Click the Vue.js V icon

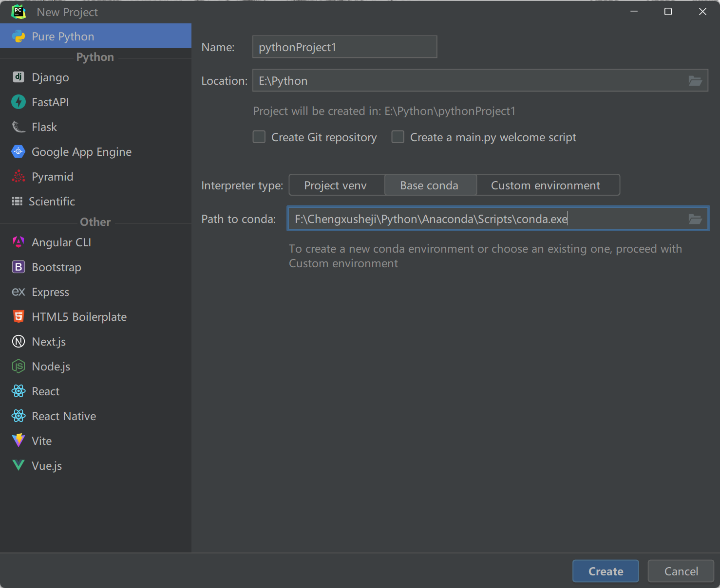click(19, 465)
